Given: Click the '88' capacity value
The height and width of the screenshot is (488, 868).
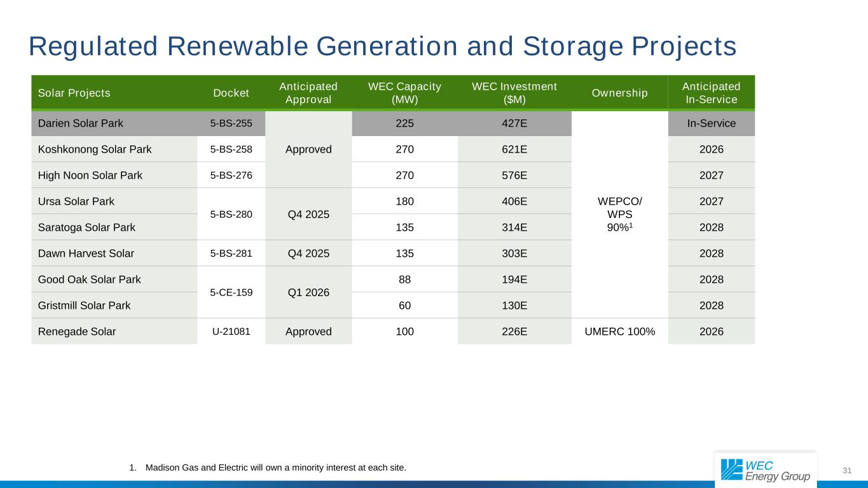Looking at the screenshot, I should tap(404, 280).
